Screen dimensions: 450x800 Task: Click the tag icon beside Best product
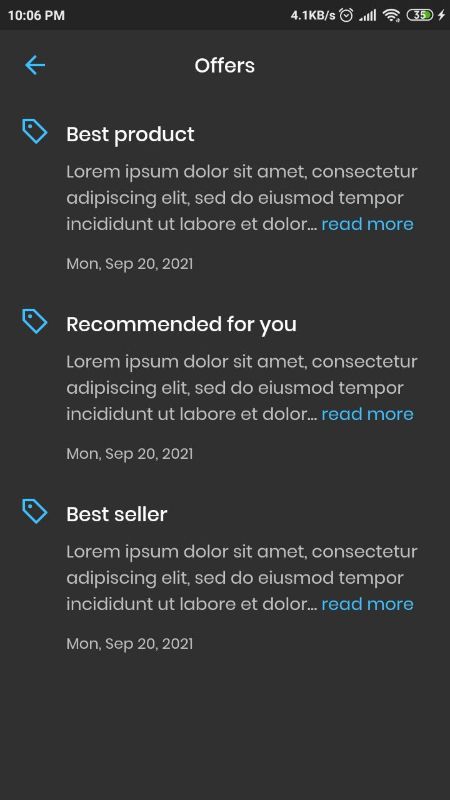35,131
